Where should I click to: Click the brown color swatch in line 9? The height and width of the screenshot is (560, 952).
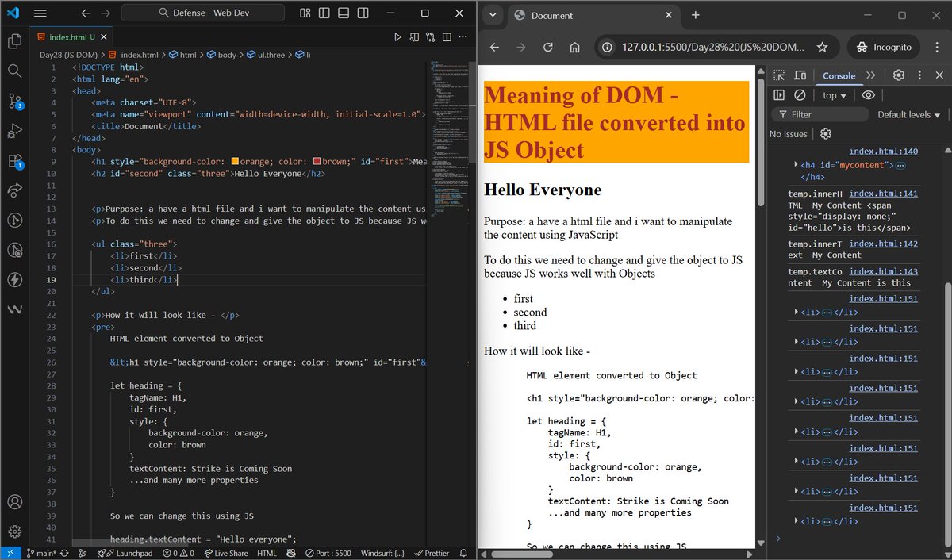coord(317,161)
